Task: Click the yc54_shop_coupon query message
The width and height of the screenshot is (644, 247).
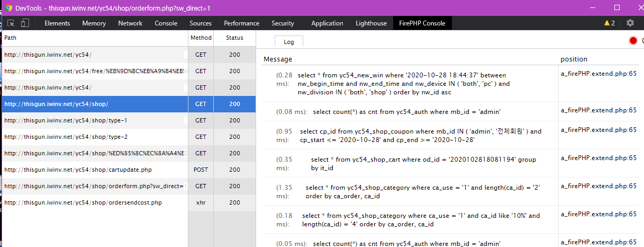Action: click(421, 136)
